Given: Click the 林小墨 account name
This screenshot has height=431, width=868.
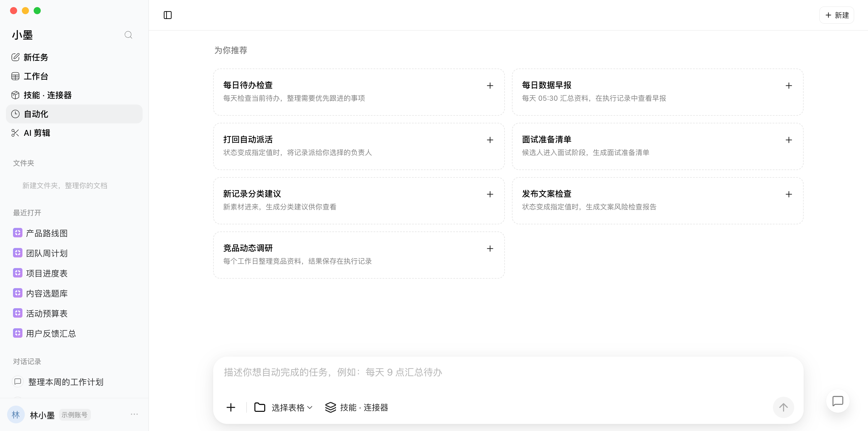Looking at the screenshot, I should pos(42,415).
